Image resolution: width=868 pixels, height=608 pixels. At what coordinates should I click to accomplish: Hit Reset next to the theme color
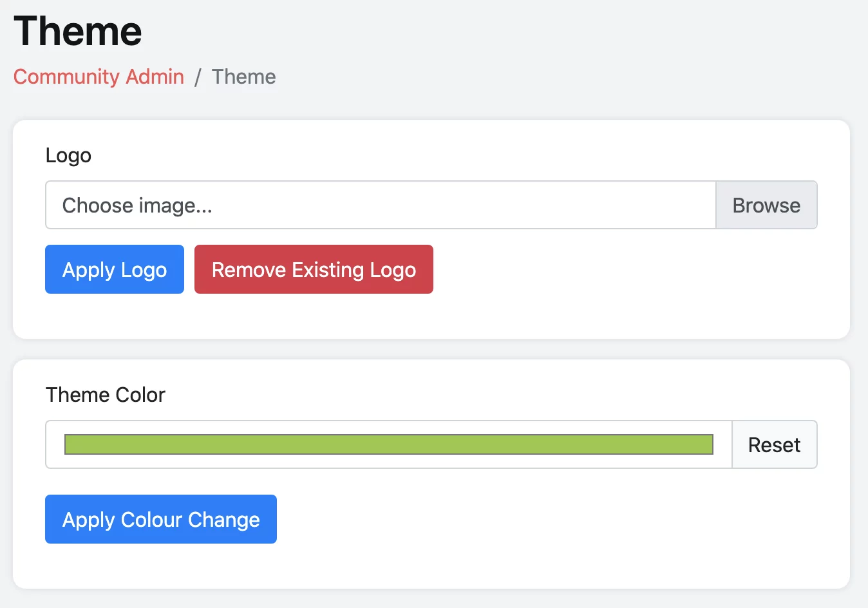774,444
